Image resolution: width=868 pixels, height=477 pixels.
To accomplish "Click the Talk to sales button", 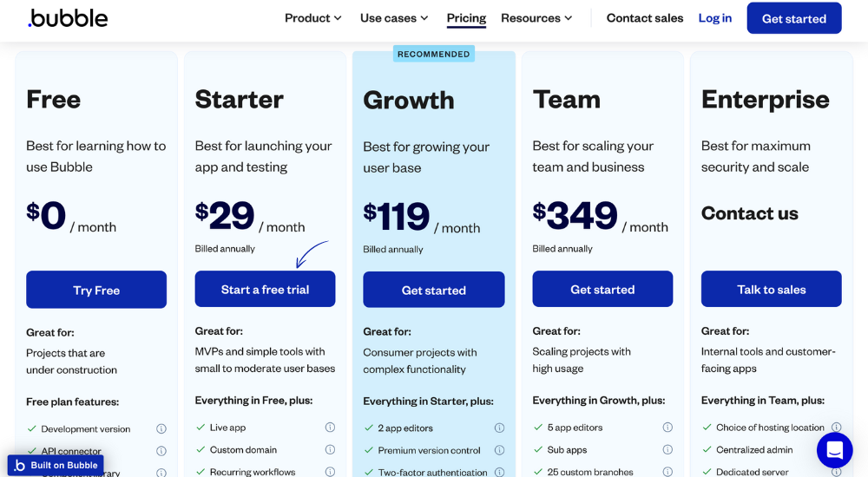I will tap(772, 290).
